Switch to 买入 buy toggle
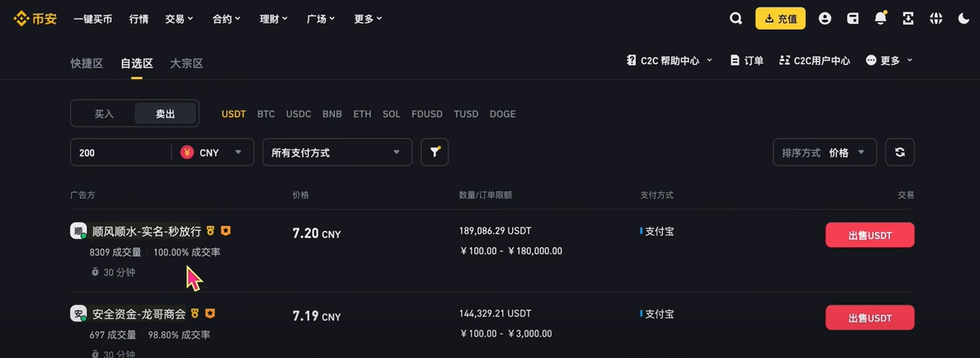 tap(104, 114)
